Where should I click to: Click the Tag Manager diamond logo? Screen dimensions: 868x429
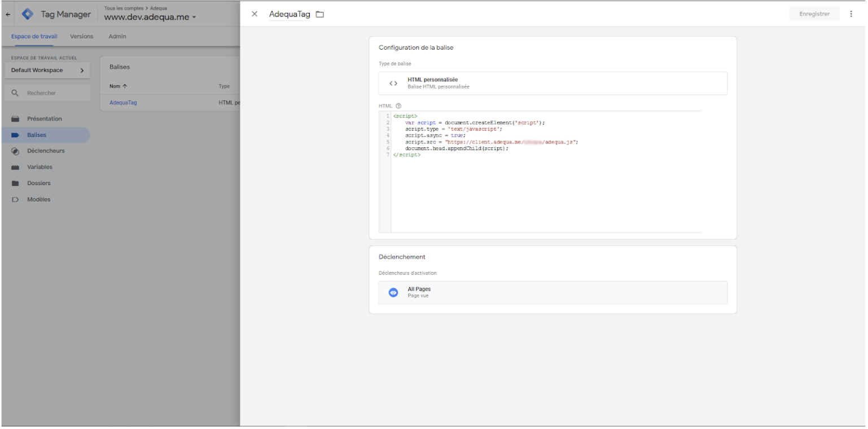[x=27, y=14]
